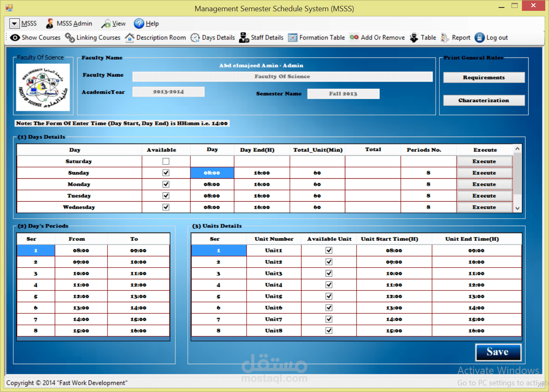Open the Report toolbar icon
Image resolution: width=549 pixels, height=392 pixels.
[445, 37]
